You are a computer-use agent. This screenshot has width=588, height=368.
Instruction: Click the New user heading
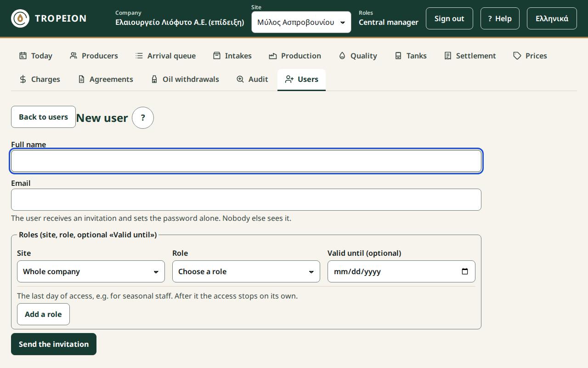pyautogui.click(x=102, y=118)
